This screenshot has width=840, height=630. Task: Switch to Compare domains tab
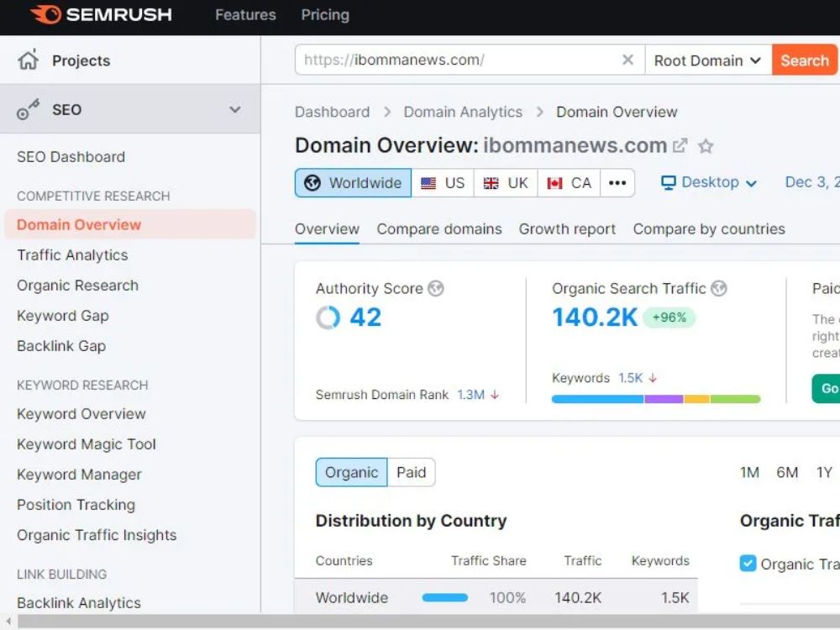[439, 228]
